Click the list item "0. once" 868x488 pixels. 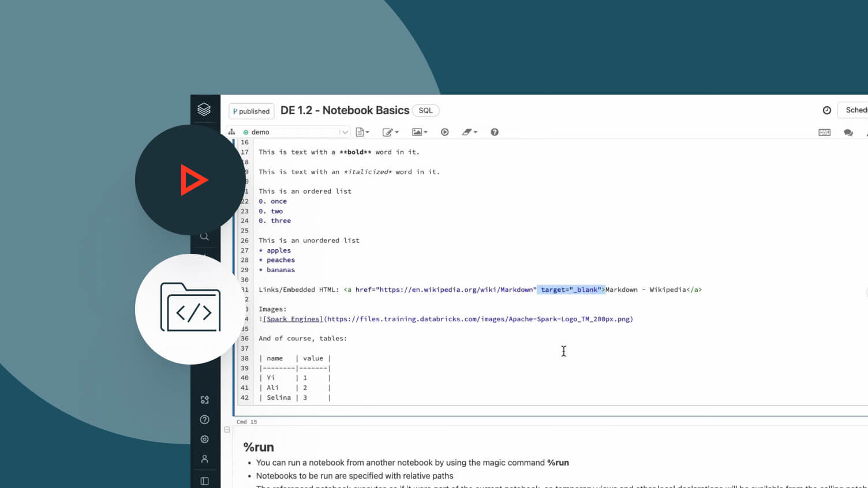point(272,201)
